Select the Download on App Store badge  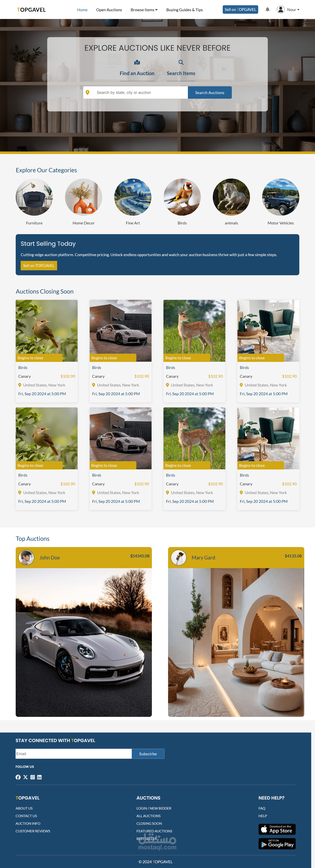[277, 829]
